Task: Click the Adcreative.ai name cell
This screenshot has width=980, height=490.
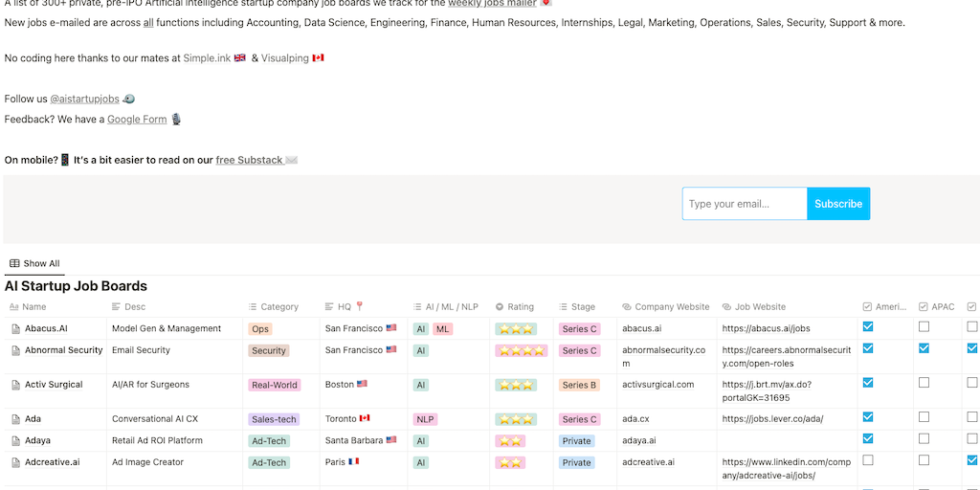Action: coord(56,469)
